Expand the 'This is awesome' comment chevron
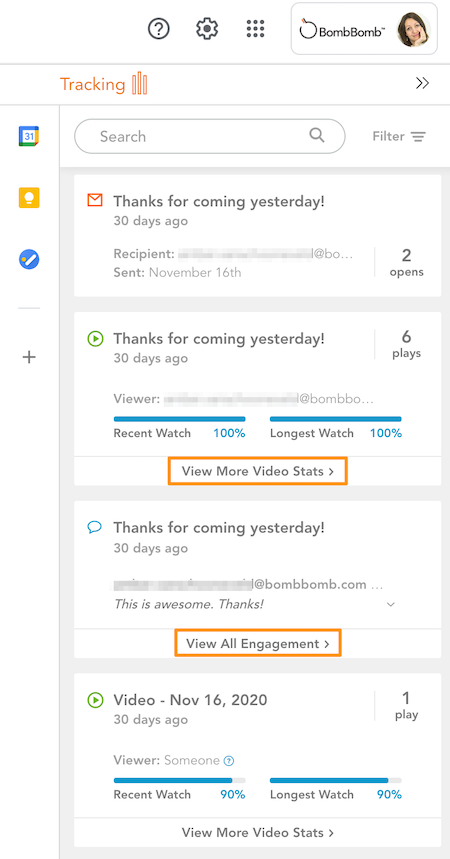This screenshot has height=859, width=450. [391, 604]
